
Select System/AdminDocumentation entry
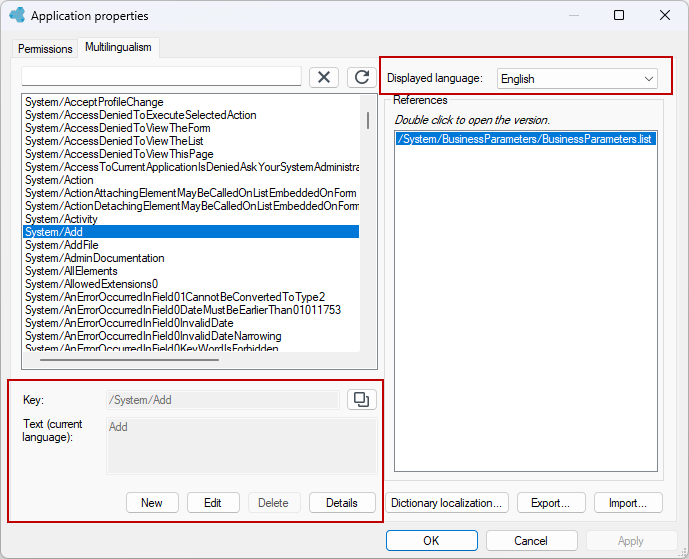[x=191, y=258]
